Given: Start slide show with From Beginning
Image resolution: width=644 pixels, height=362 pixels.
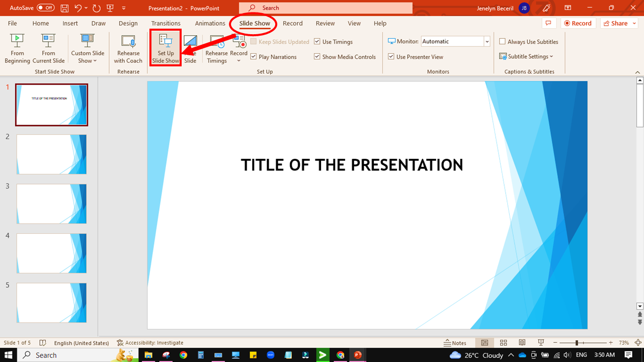Looking at the screenshot, I should pyautogui.click(x=17, y=48).
